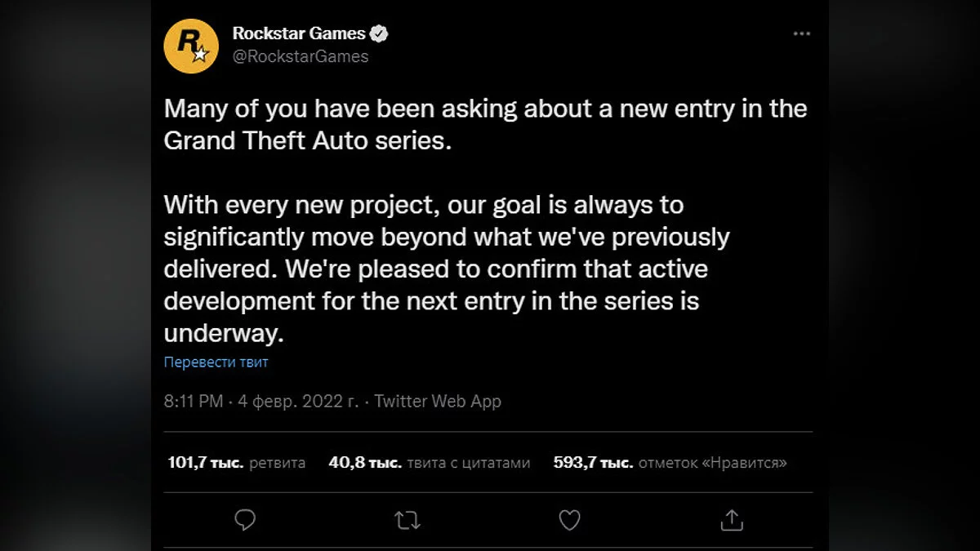
Task: Click the retweet arrows icon
Action: click(406, 519)
